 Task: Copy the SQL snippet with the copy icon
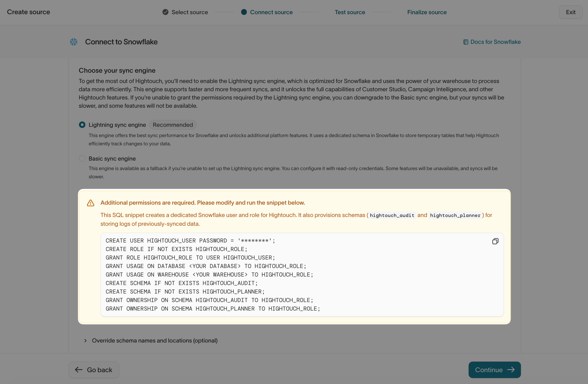pyautogui.click(x=495, y=241)
